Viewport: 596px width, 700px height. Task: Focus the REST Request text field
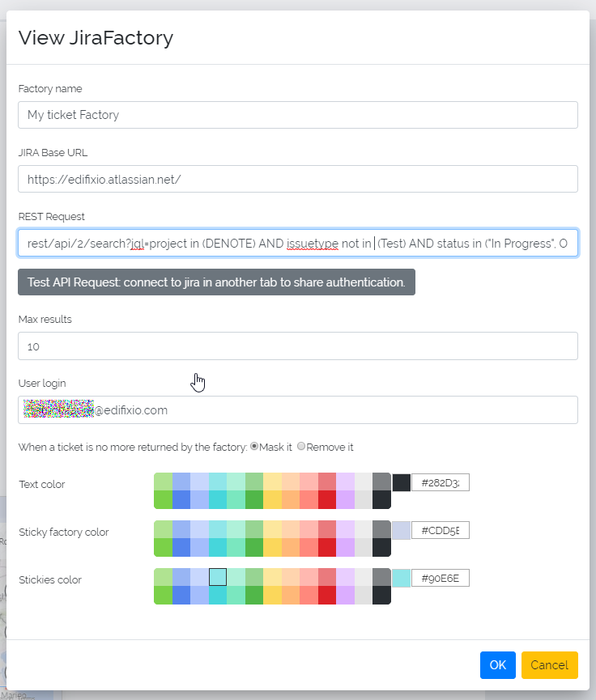click(297, 243)
